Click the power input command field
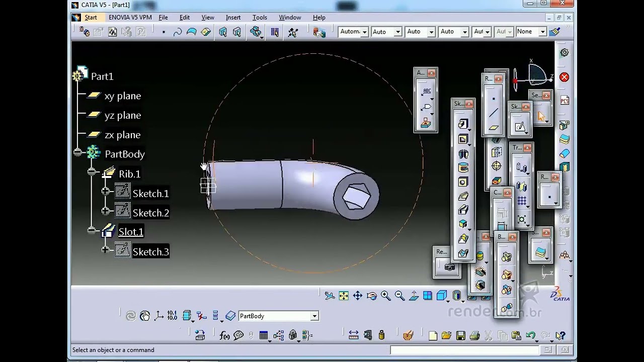The image size is (644, 362). (464, 350)
